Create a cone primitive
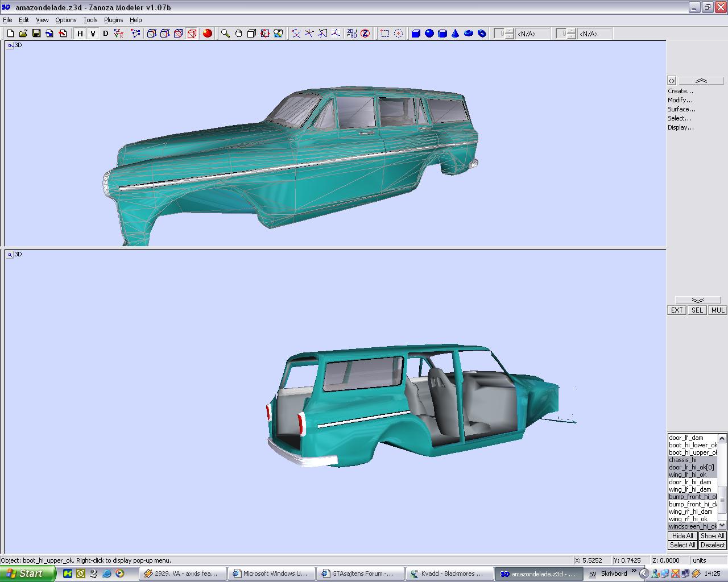728x582 pixels. point(455,34)
